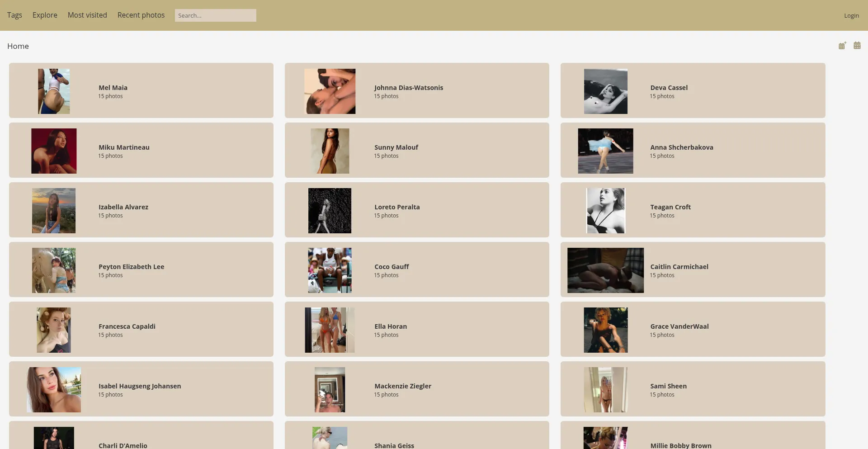Open the calendar icon with plus sign
Screen dimensions: 868x449
[x=842, y=46]
